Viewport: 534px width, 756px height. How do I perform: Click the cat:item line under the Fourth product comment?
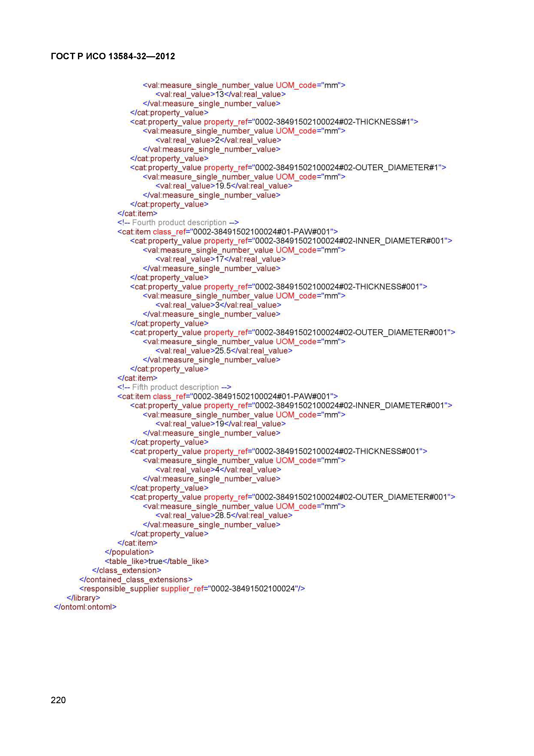(x=228, y=232)
